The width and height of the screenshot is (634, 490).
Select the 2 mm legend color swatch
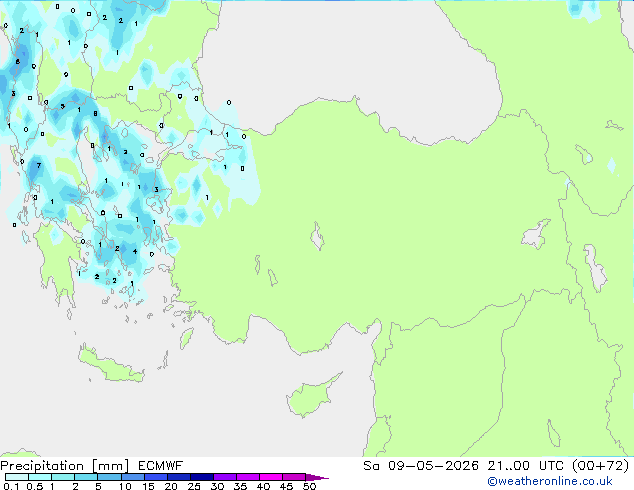click(86, 477)
